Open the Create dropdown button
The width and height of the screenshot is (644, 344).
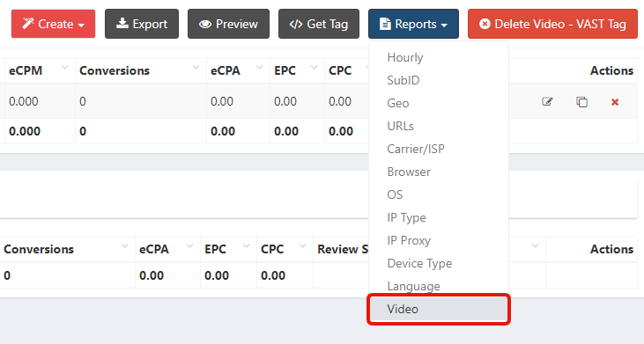pos(53,24)
